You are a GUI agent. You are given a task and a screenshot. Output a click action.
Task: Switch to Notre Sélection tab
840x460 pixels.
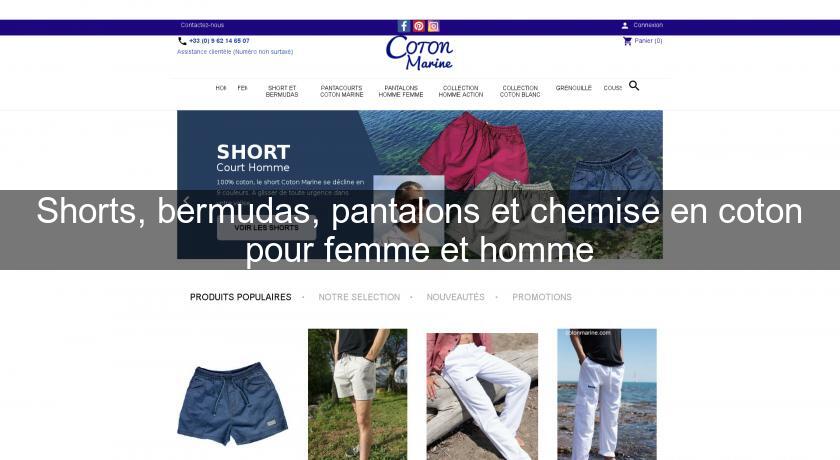(x=359, y=297)
